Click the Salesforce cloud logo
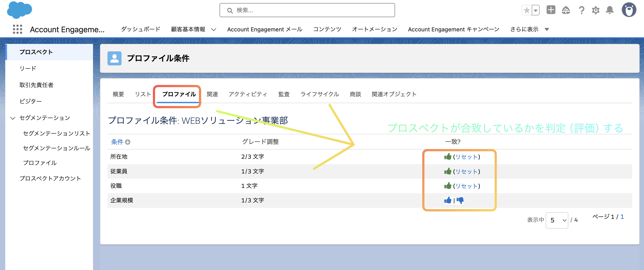This screenshot has width=644, height=270. tap(20, 10)
